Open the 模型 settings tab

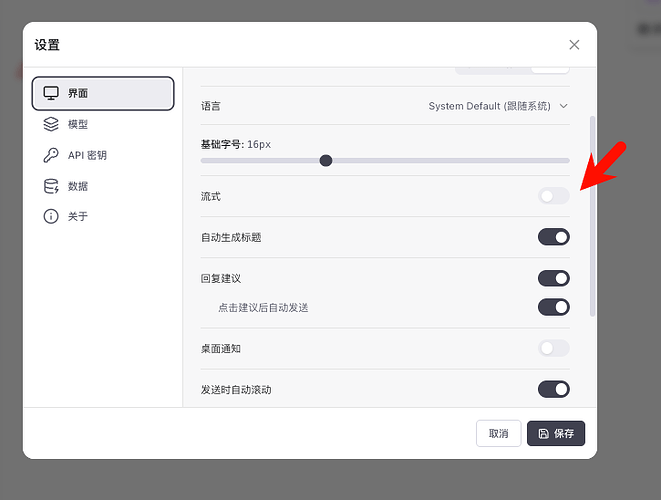pyautogui.click(x=103, y=124)
